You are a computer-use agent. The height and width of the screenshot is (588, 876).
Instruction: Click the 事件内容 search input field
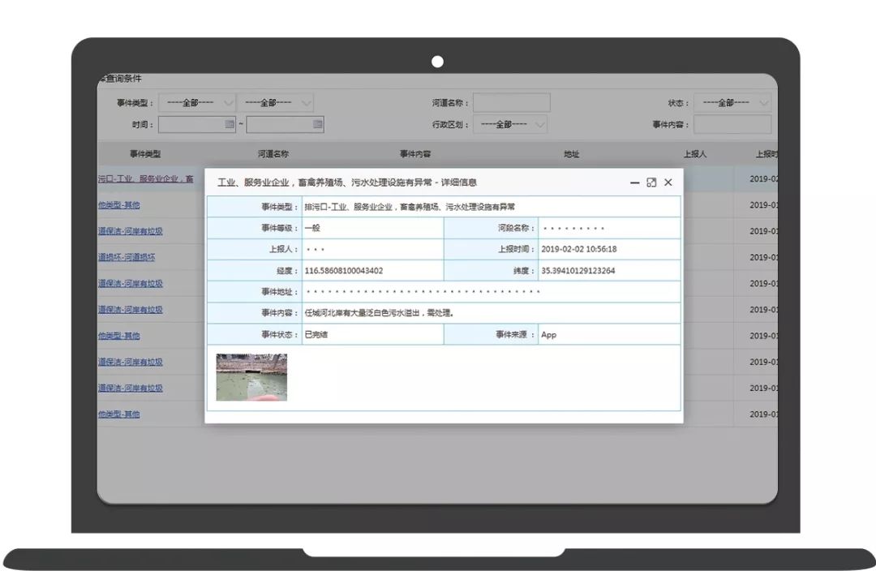pos(732,124)
